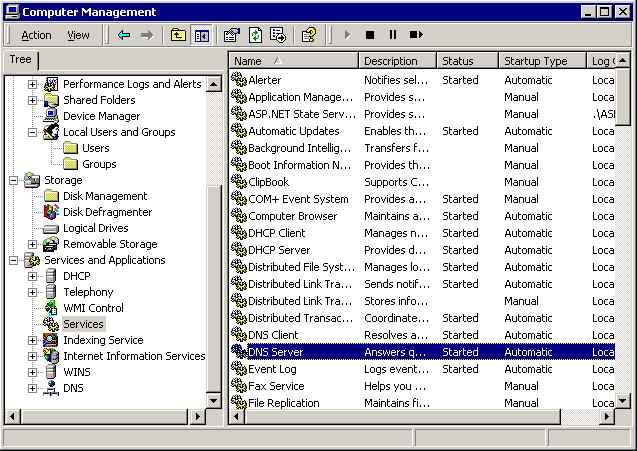Viewport: 637px width, 451px height.
Task: Select the Computer Browser service row
Action: click(x=422, y=216)
